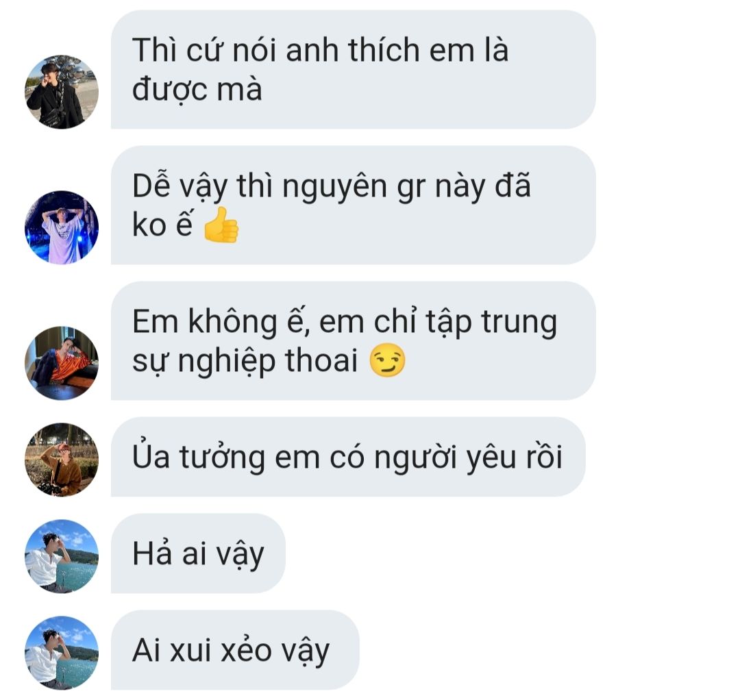Open avatar of person in orange shirt
Viewport: 740px width, 700px height.
click(62, 363)
